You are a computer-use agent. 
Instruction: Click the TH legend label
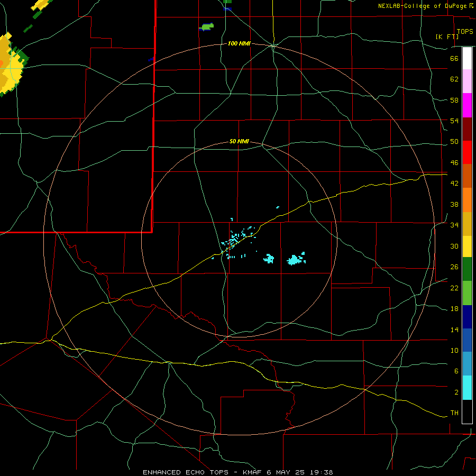click(x=454, y=413)
